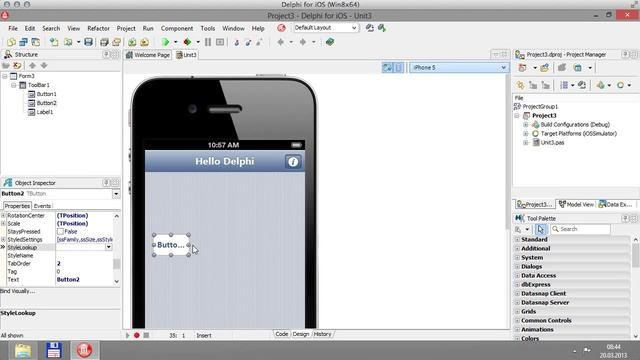Expand Build Configurations (Debug) node
Viewport: 640px width, 360px height.
526,124
